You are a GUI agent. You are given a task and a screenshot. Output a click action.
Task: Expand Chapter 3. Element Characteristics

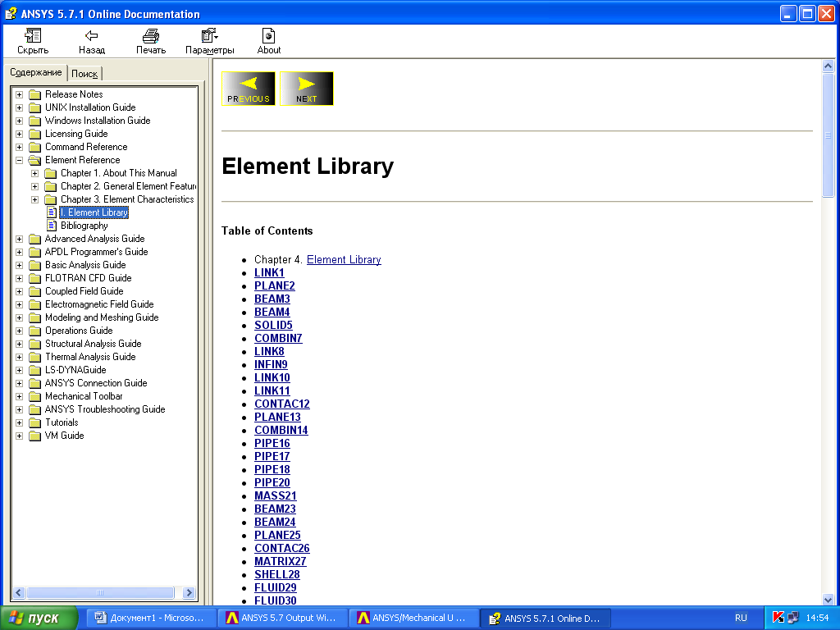[x=34, y=199]
